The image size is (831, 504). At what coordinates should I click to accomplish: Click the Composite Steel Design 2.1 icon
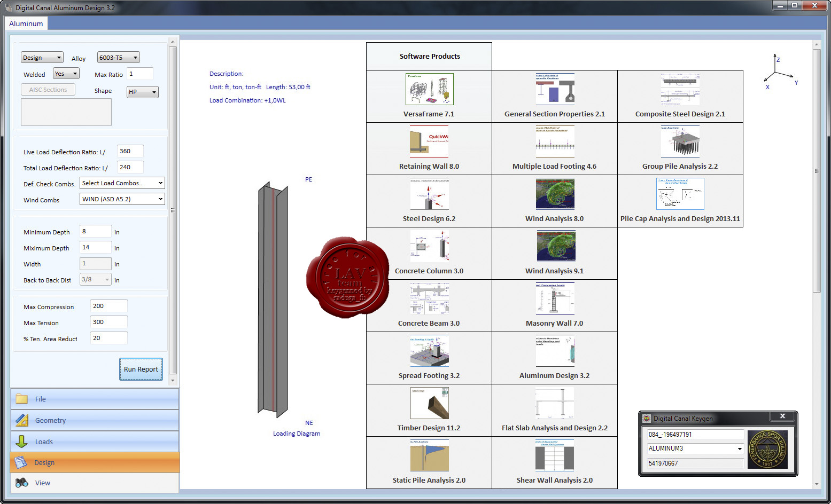(x=680, y=89)
